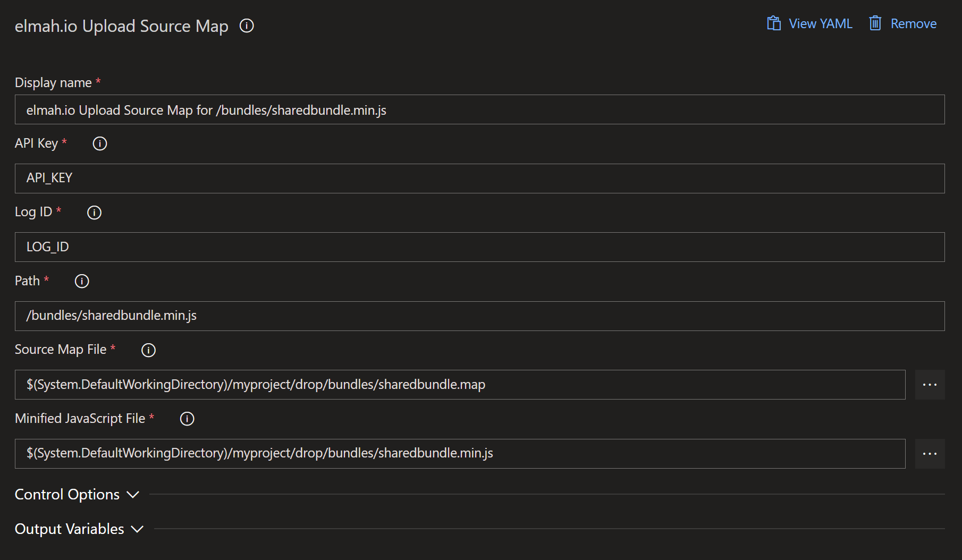Click the 'Minified JavaScript File' label
The width and height of the screenshot is (962, 560).
[x=80, y=418]
